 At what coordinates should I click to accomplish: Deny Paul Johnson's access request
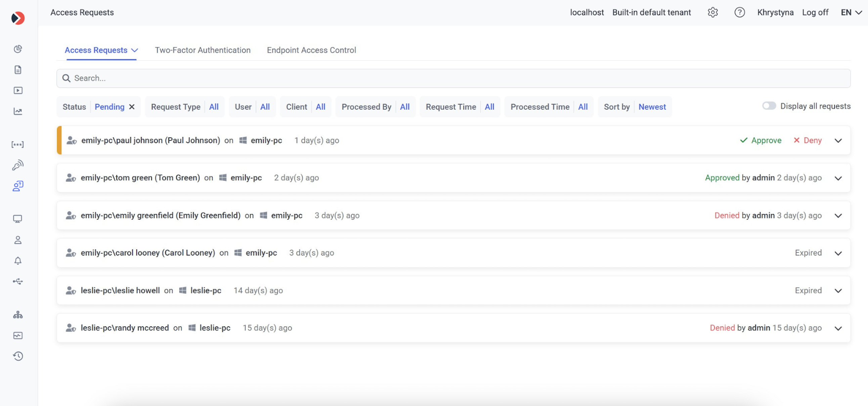pyautogui.click(x=807, y=140)
